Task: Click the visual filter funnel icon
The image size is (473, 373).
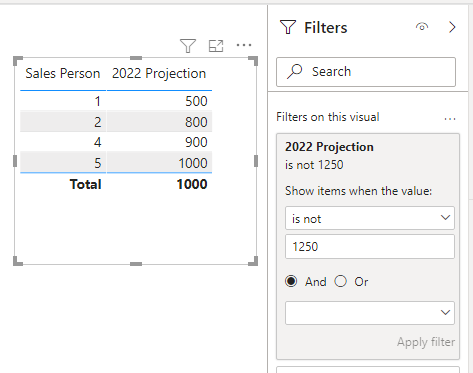Action: tap(188, 46)
